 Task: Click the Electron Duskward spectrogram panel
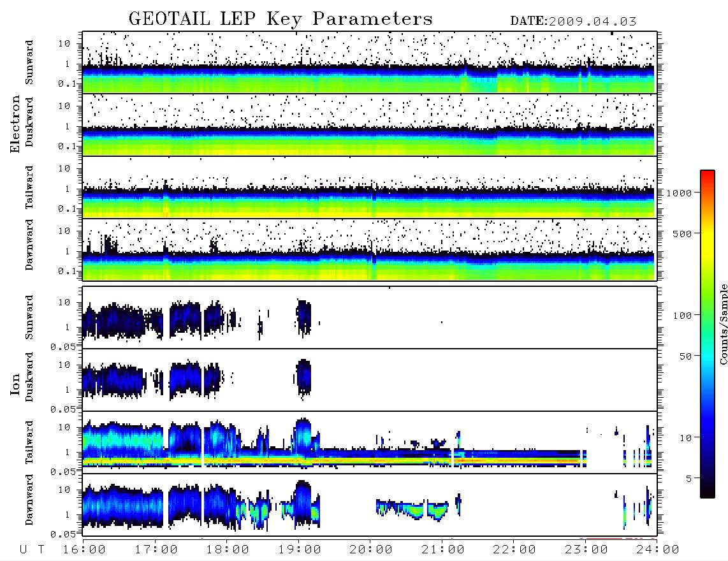(370, 124)
